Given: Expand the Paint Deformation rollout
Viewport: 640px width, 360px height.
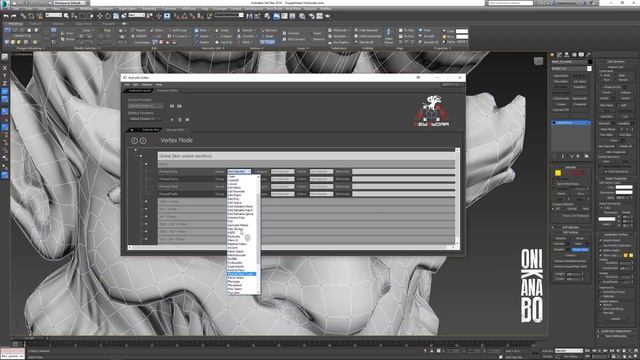Looking at the screenshot, I should coord(617,336).
